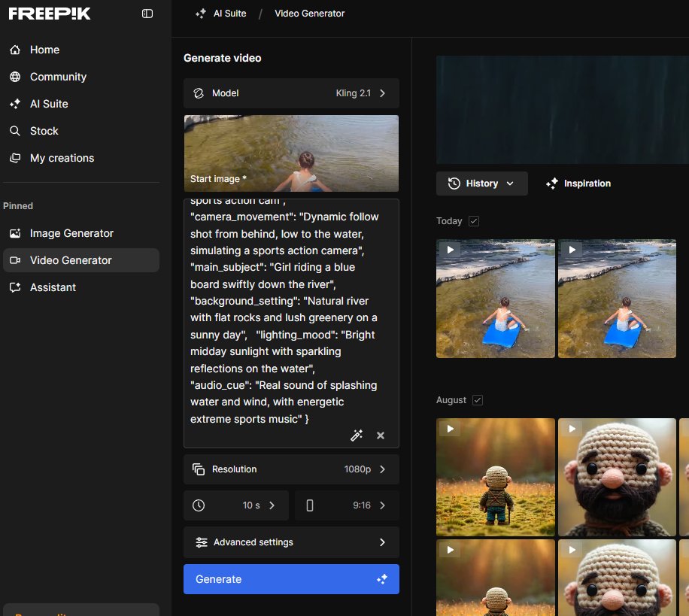Image resolution: width=689 pixels, height=616 pixels.
Task: Click AI Suite in the breadcrumb
Action: pyautogui.click(x=230, y=14)
